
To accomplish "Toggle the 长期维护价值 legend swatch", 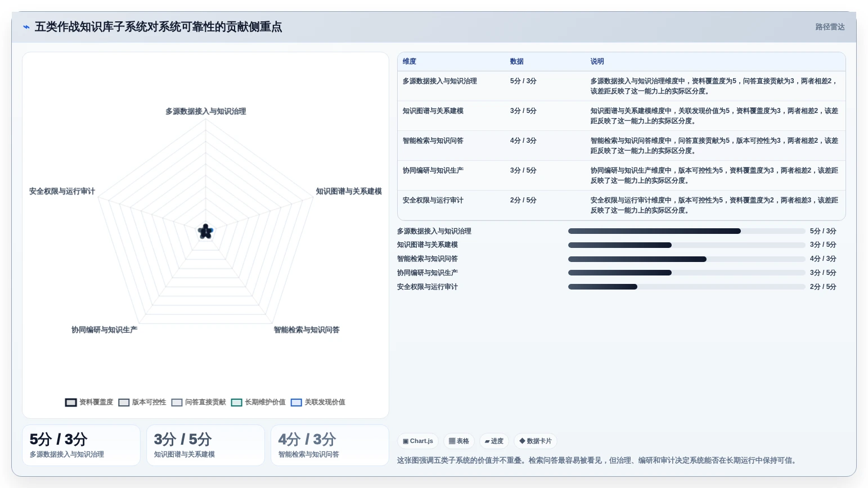I will click(x=236, y=403).
